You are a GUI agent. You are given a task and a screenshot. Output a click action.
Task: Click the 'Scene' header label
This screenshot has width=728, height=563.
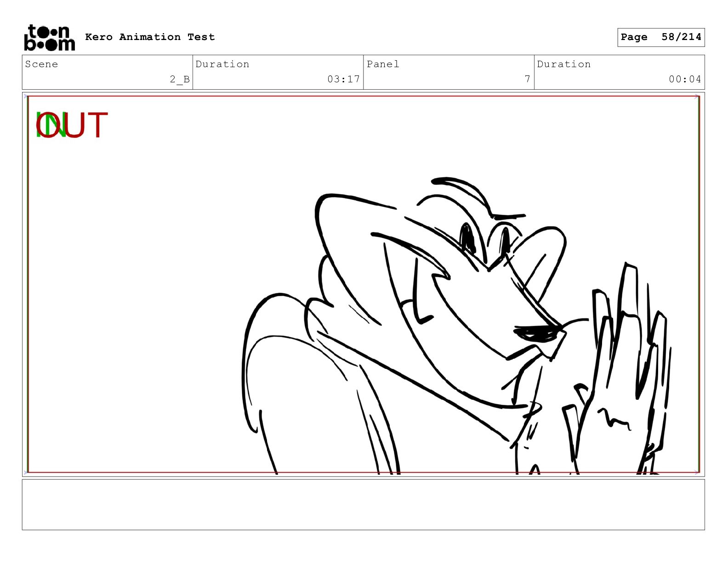(41, 64)
